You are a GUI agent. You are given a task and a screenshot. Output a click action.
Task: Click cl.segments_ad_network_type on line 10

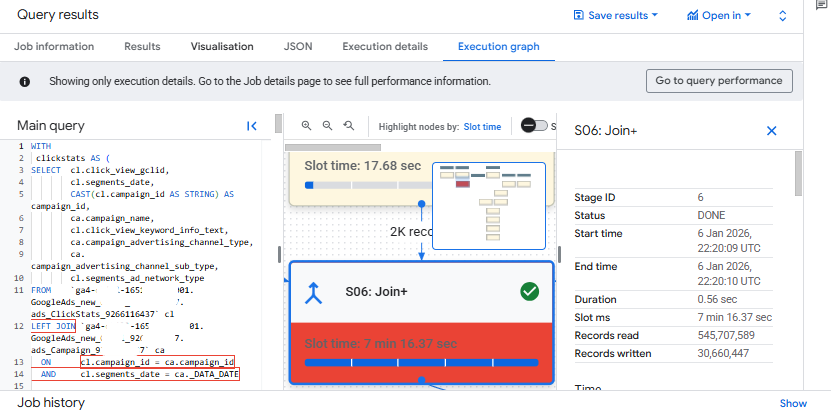pyautogui.click(x=137, y=278)
